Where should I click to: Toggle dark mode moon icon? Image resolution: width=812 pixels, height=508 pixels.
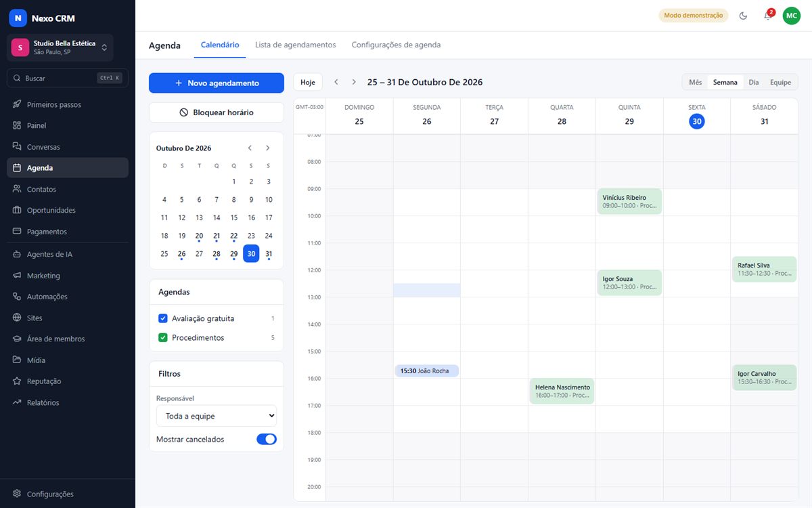coord(743,16)
